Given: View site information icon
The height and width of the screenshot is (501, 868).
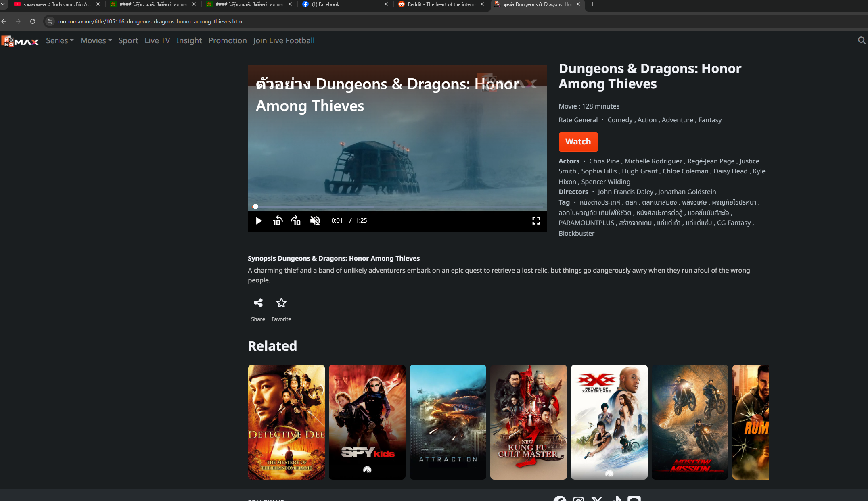Looking at the screenshot, I should pyautogui.click(x=50, y=21).
